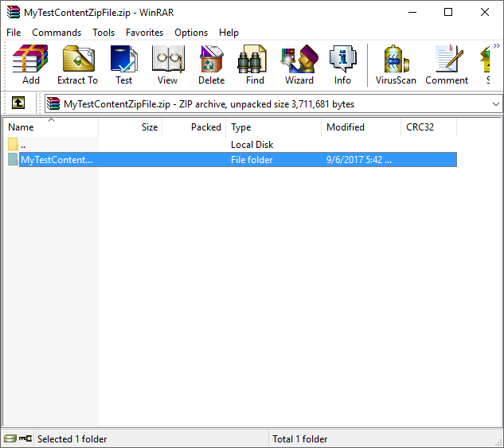Click the VirusScan toolbar icon
The width and height of the screenshot is (504, 448).
coord(396,58)
